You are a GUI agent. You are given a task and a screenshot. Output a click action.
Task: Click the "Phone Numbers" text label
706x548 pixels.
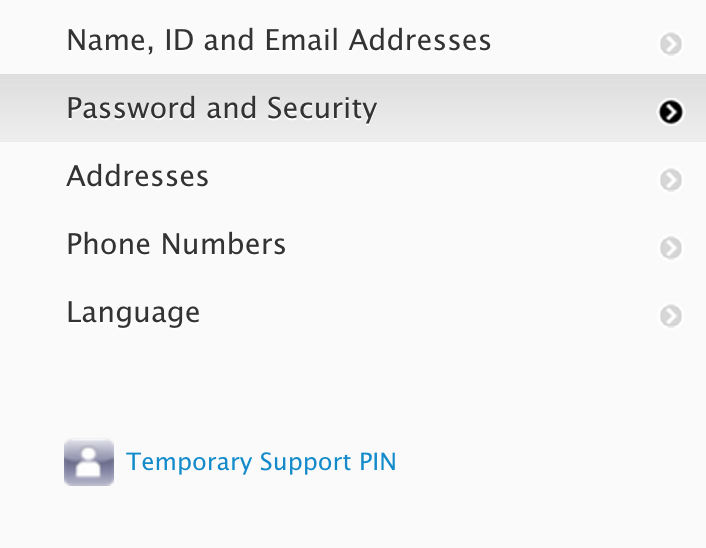tap(176, 244)
